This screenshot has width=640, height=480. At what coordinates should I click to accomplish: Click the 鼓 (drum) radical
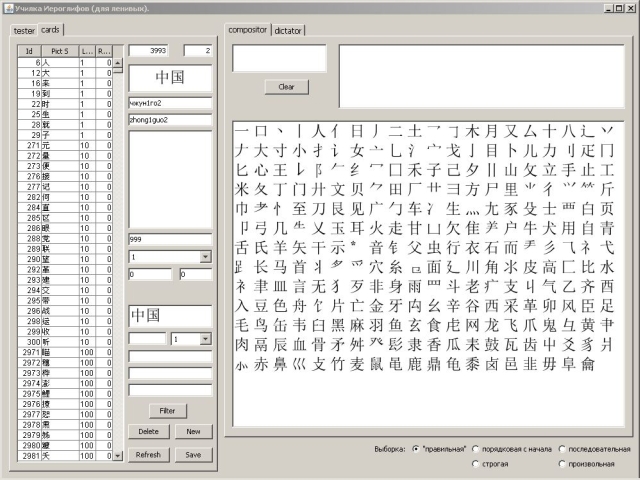tap(491, 344)
